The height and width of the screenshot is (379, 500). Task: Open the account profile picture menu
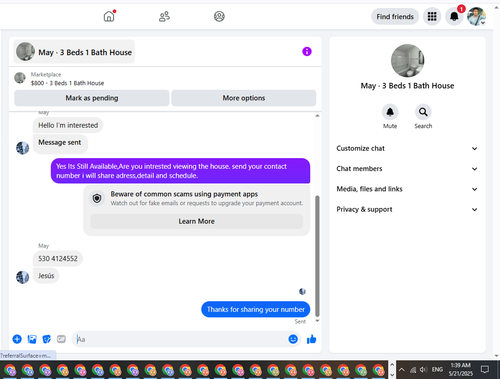476,16
